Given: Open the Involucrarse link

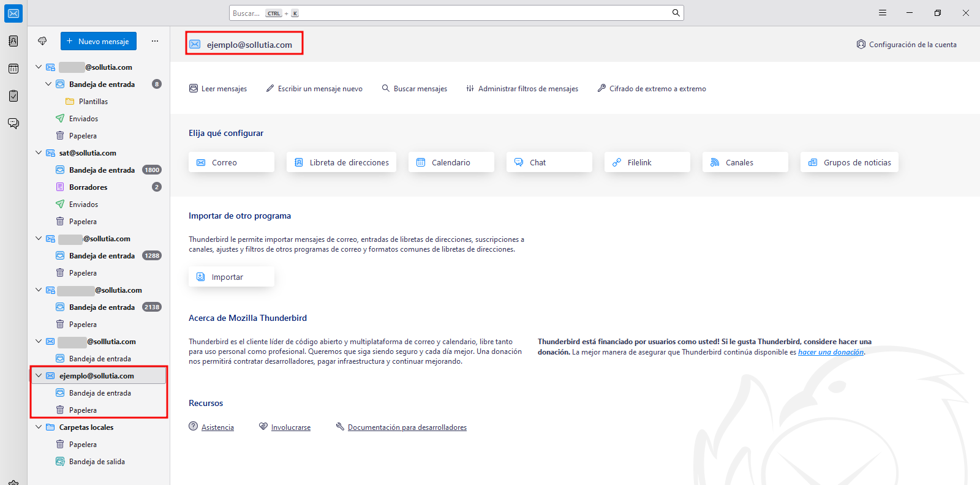Looking at the screenshot, I should coord(291,427).
